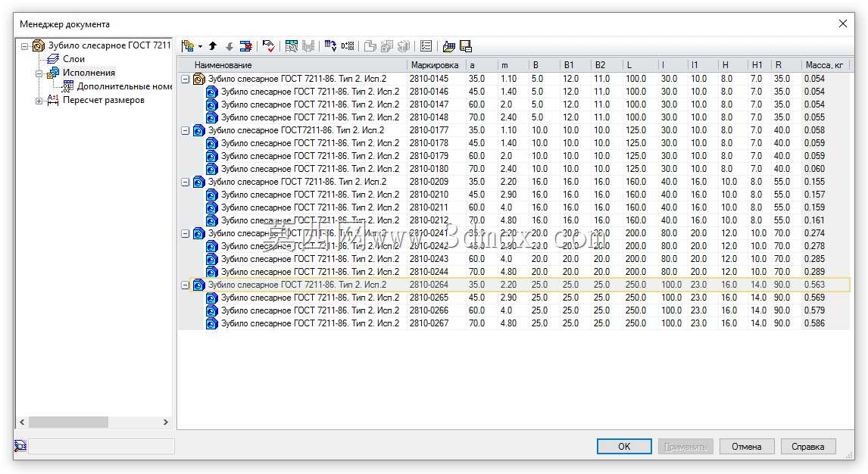This screenshot has width=868, height=474.
Task: Move selected execution up with black arrow
Action: coord(213,46)
